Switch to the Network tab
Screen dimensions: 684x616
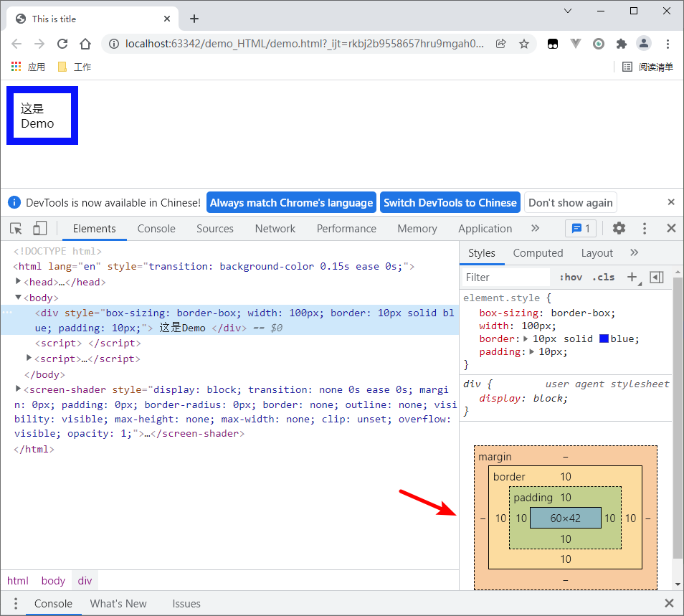pyautogui.click(x=275, y=229)
